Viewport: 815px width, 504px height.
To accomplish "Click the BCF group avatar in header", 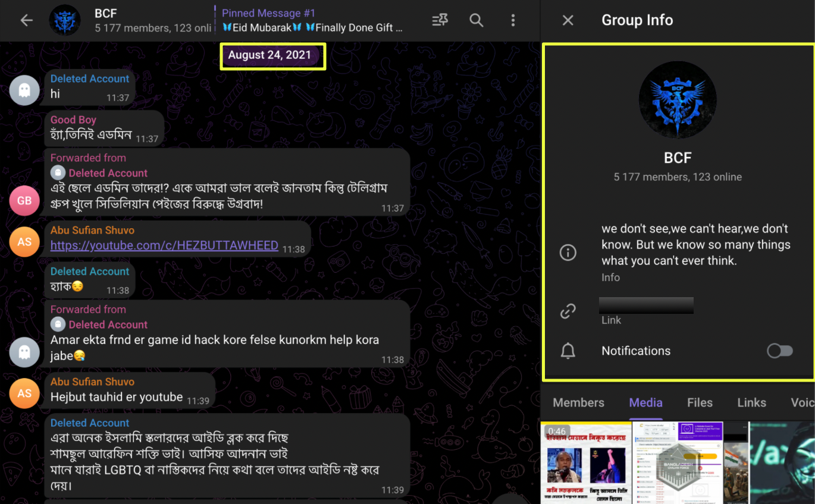I will (65, 20).
